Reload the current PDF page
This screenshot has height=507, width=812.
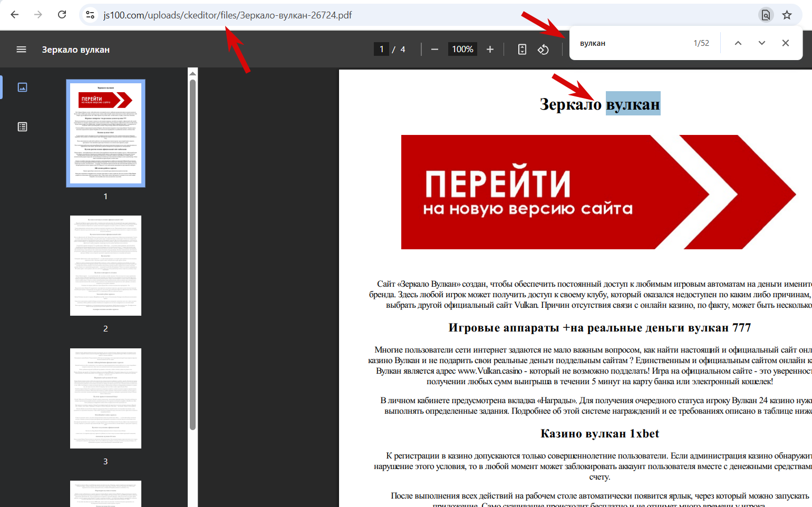(x=62, y=15)
